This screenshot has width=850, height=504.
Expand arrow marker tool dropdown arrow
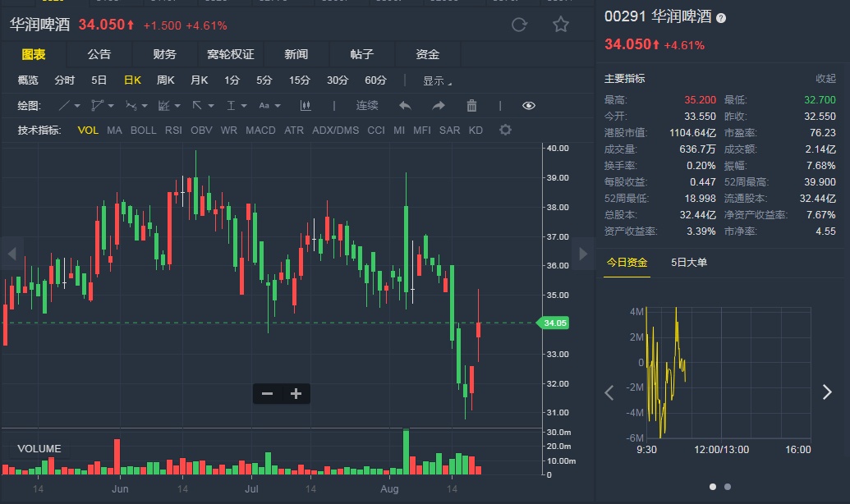(211, 106)
